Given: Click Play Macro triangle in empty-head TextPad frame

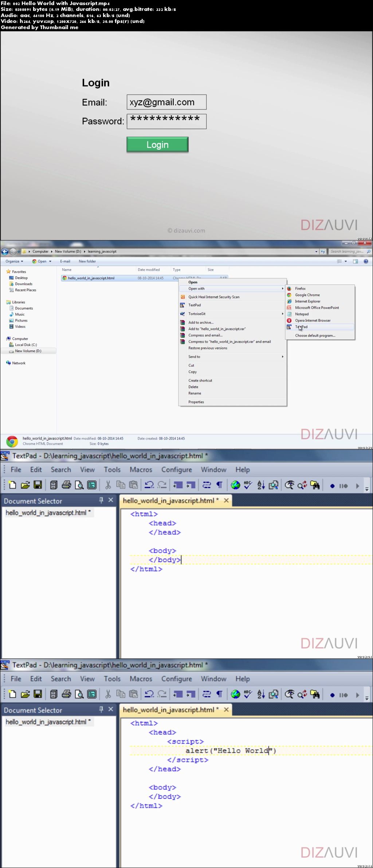Looking at the screenshot, I should (357, 486).
